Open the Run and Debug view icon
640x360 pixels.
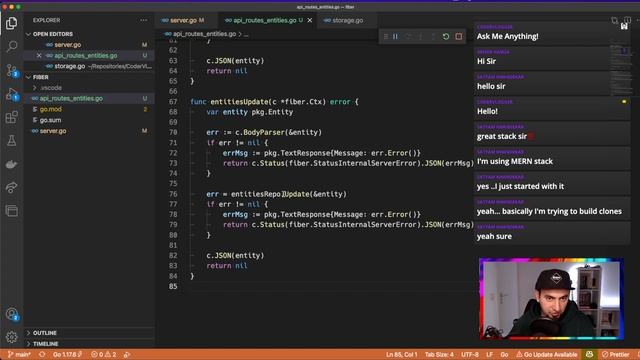point(12,94)
